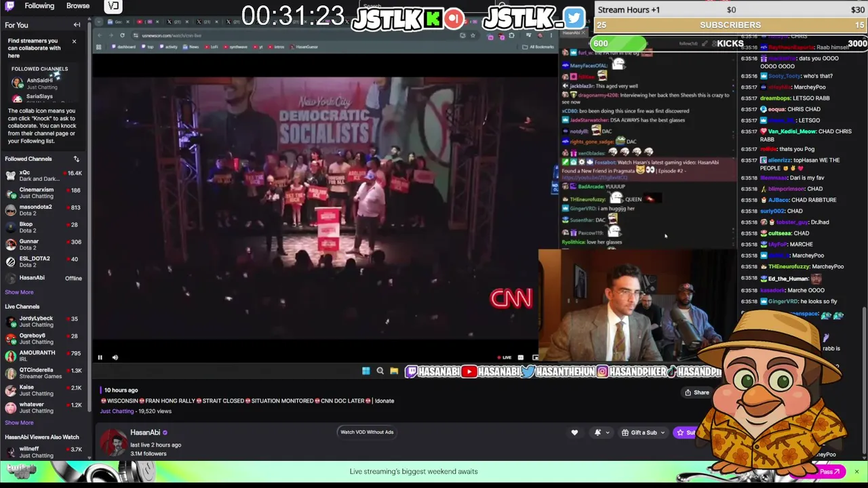
Task: Open the All Bookmarks folder
Action: pos(538,47)
